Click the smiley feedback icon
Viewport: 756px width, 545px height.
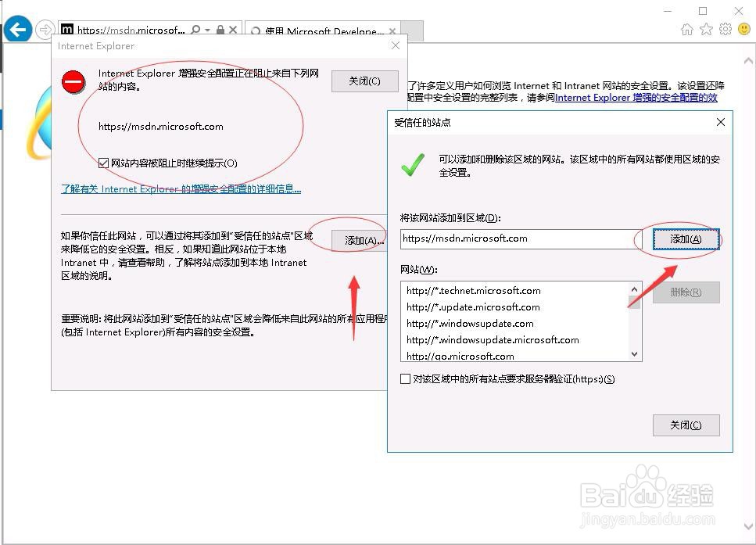744,30
